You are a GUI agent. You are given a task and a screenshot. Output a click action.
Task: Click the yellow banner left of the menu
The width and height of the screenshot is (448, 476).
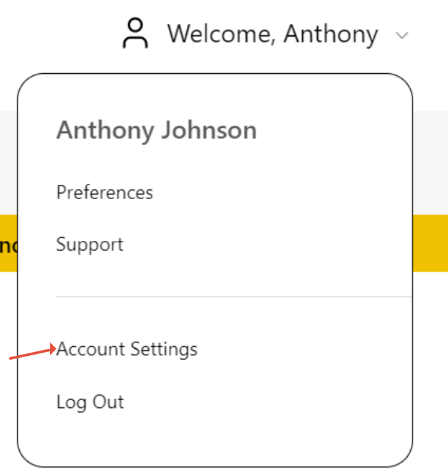pyautogui.click(x=8, y=257)
